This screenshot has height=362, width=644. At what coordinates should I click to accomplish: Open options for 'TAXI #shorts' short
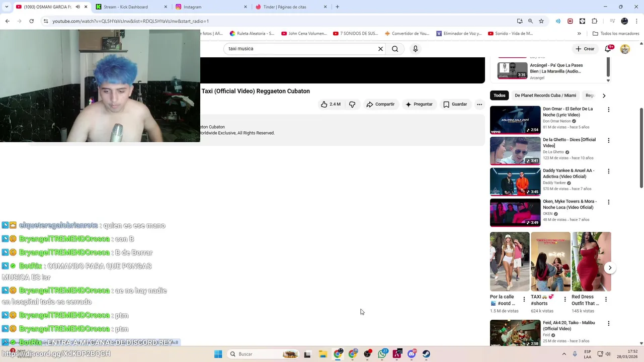(x=565, y=299)
